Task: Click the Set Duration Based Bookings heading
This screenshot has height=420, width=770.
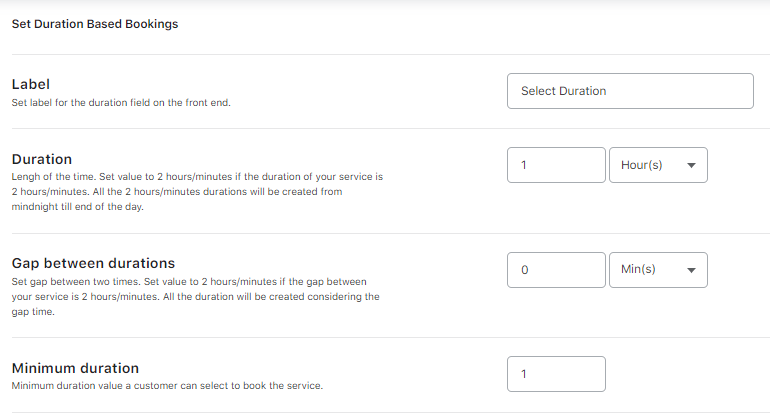Action: 95,24
